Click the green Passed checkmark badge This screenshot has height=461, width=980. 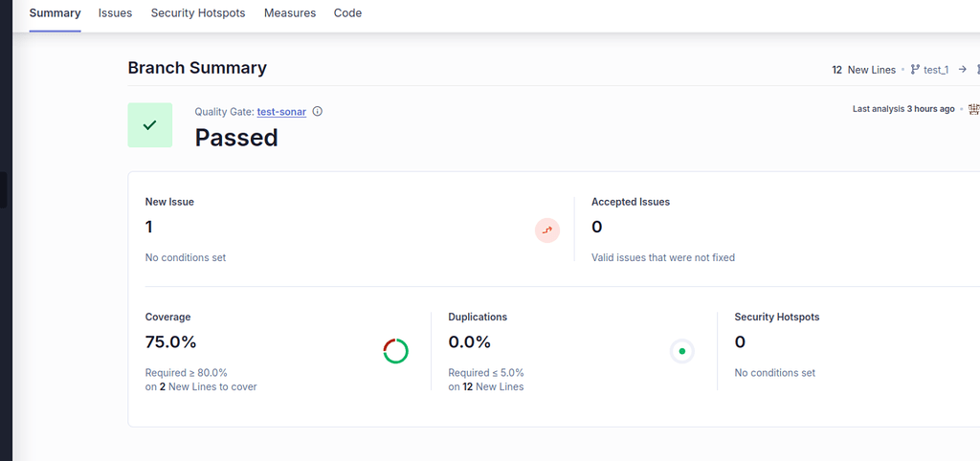149,125
